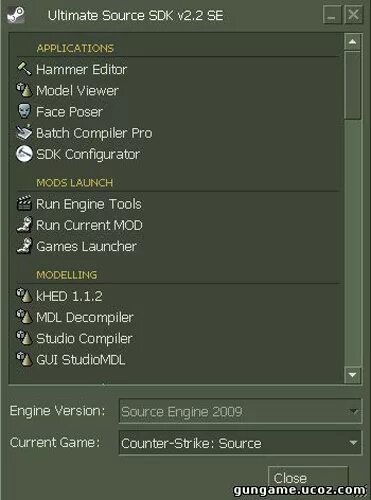Expand the Current Game combo box
Image resolution: width=371 pixels, height=500 pixels.
tap(240, 443)
